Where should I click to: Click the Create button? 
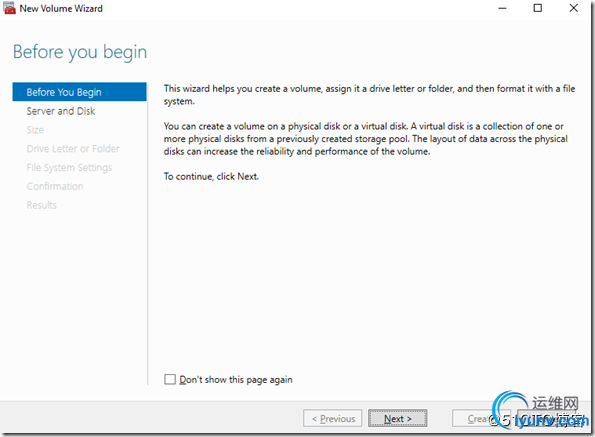point(481,418)
